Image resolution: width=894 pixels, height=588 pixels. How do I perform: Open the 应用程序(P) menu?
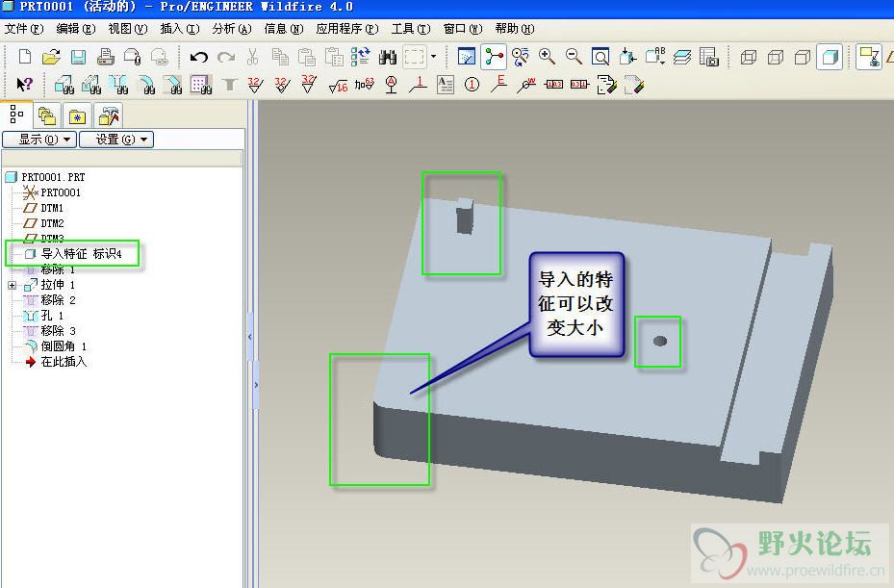coord(347,29)
